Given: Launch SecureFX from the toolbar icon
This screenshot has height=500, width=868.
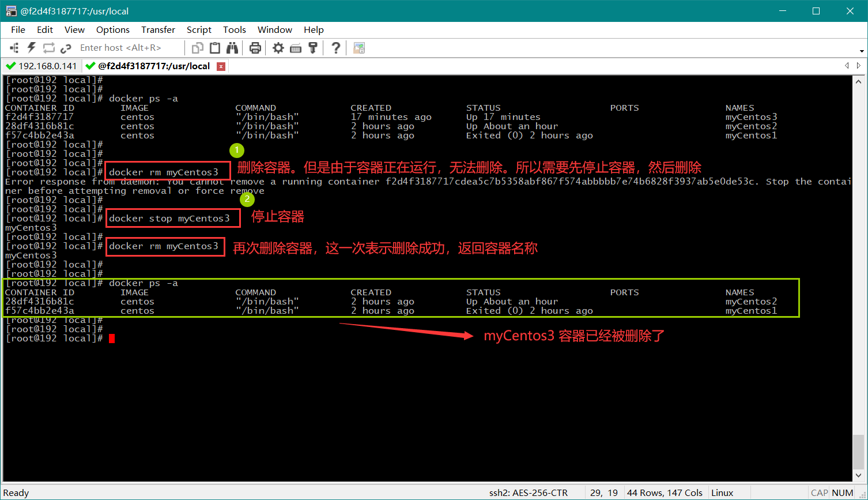Looking at the screenshot, I should coord(359,48).
